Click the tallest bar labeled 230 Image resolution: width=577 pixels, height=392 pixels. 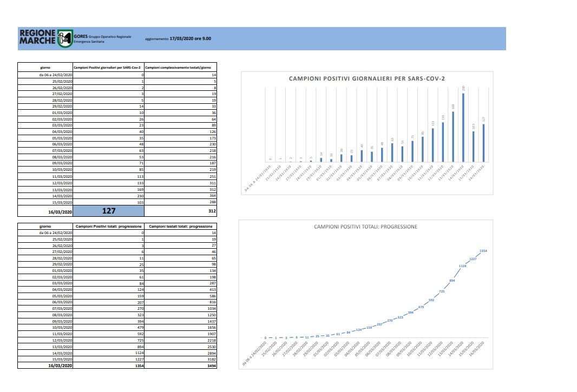(x=463, y=128)
